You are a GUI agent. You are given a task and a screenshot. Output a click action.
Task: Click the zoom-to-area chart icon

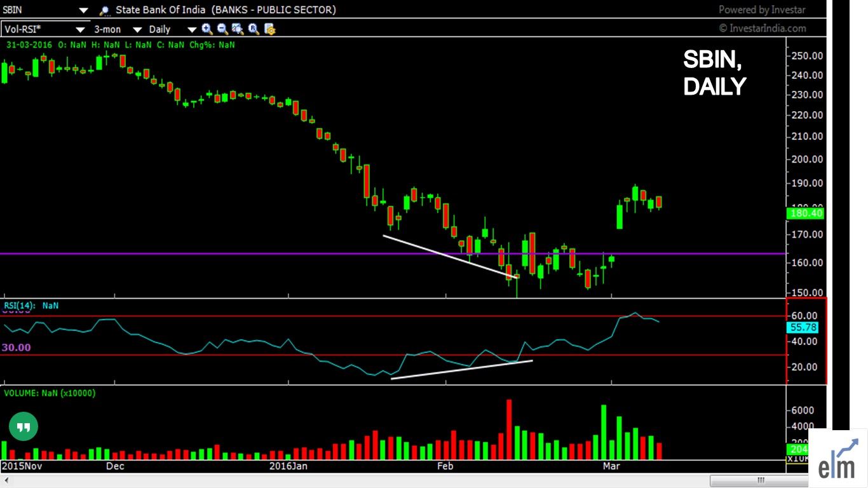[x=238, y=29]
